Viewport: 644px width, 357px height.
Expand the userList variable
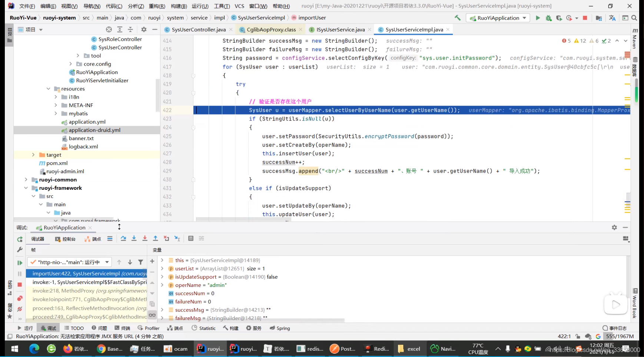(162, 268)
